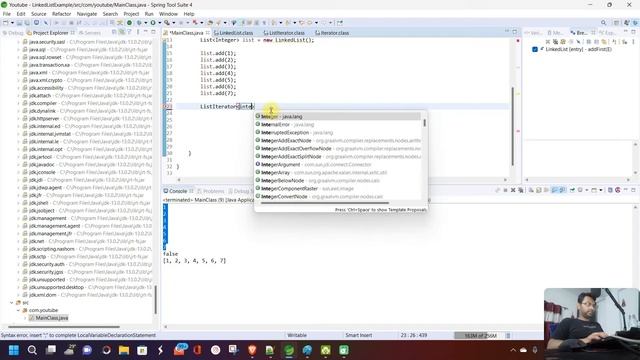Image resolution: width=640 pixels, height=360 pixels.
Task: Expand the jdk.net library node
Action: pyautogui.click(x=18, y=241)
